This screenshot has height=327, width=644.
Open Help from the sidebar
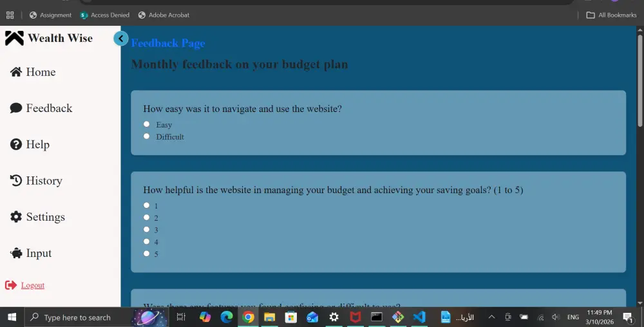38,144
